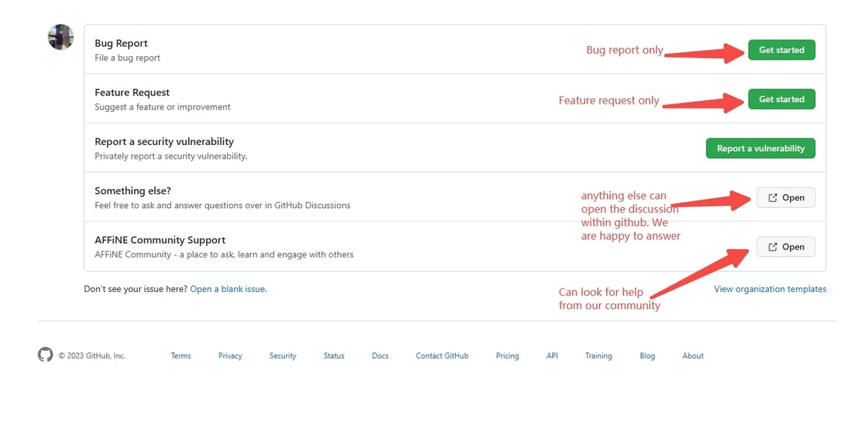This screenshot has height=437, width=868.
Task: Visit the Training footer link
Action: pyautogui.click(x=599, y=356)
